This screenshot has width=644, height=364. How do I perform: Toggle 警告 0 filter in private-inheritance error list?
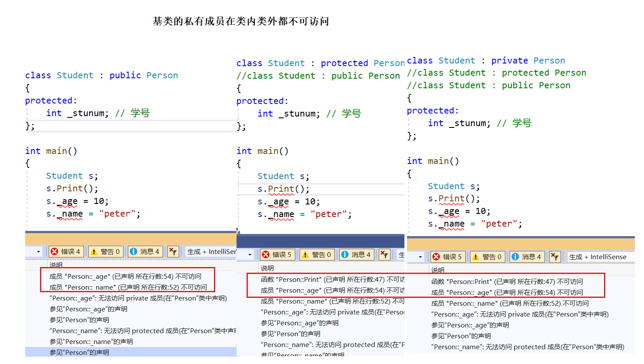pyautogui.click(x=487, y=257)
